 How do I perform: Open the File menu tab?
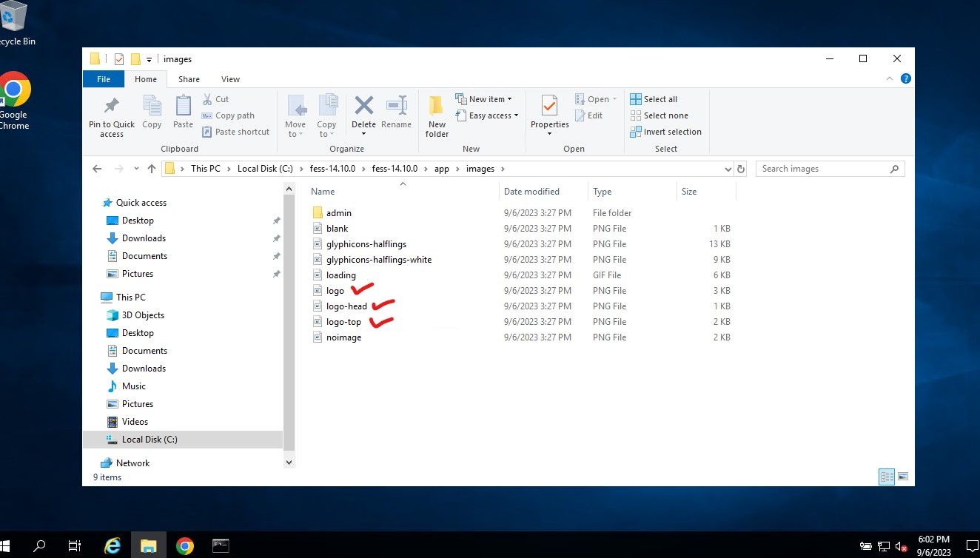(x=104, y=79)
